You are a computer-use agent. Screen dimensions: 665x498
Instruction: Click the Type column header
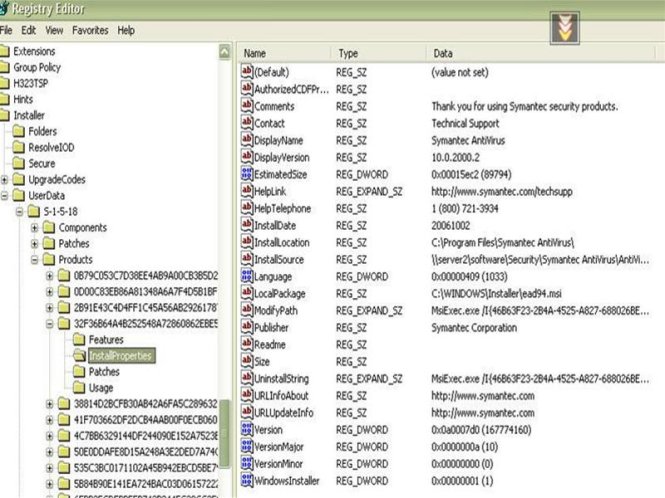379,53
